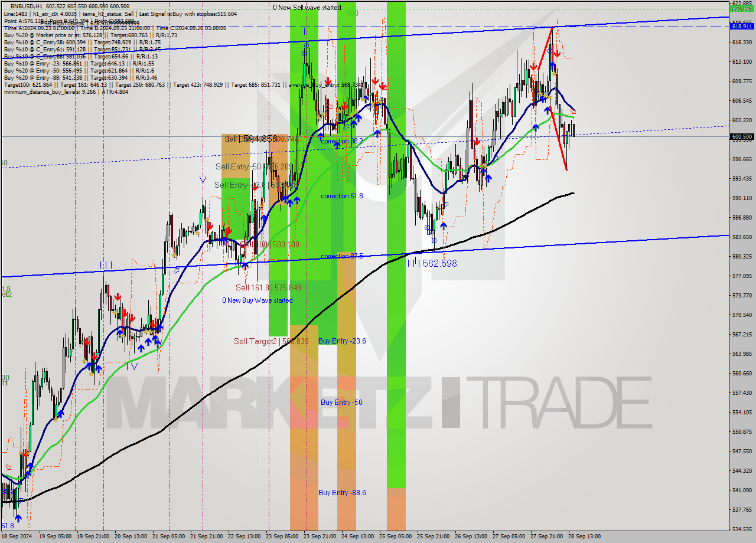
Task: Select the '| | | 582.598' price label
Action: coord(432,263)
